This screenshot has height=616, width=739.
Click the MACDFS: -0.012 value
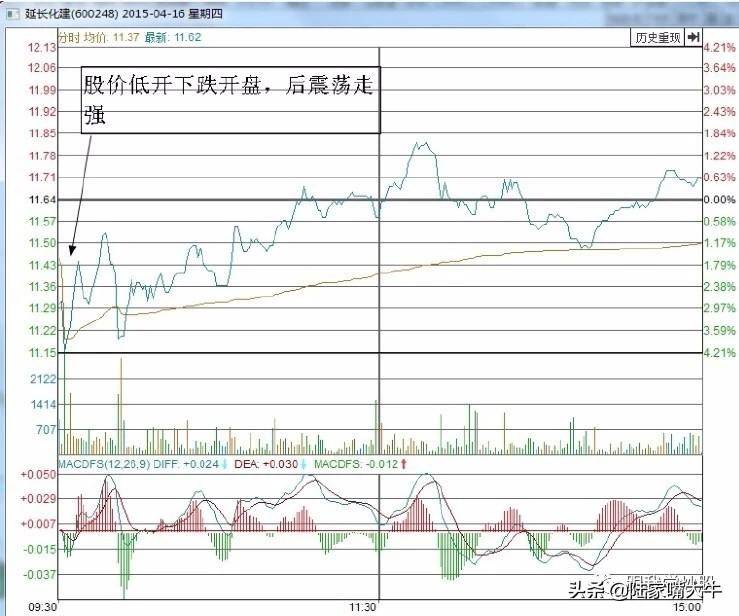pyautogui.click(x=356, y=464)
